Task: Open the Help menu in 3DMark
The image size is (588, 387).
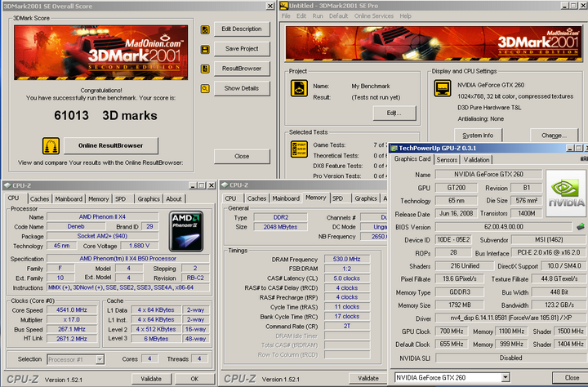Action: pos(405,16)
